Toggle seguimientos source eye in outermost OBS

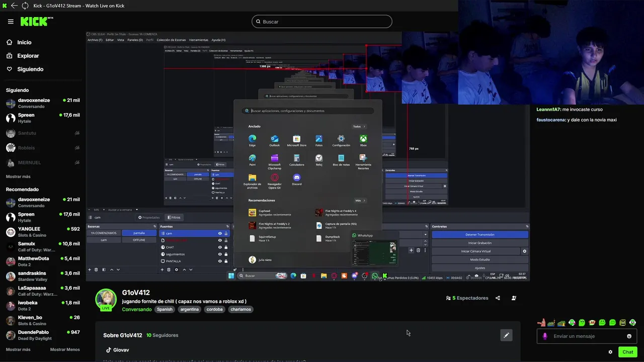click(220, 254)
